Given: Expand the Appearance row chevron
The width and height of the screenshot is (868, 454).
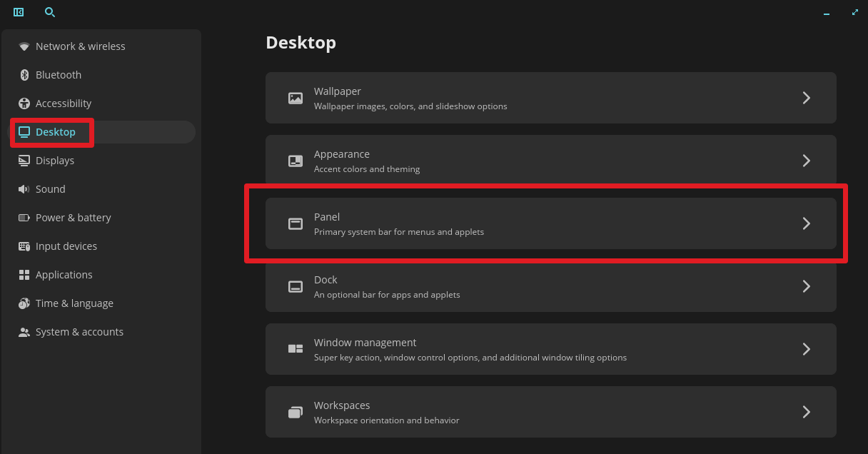Looking at the screenshot, I should click(x=806, y=161).
